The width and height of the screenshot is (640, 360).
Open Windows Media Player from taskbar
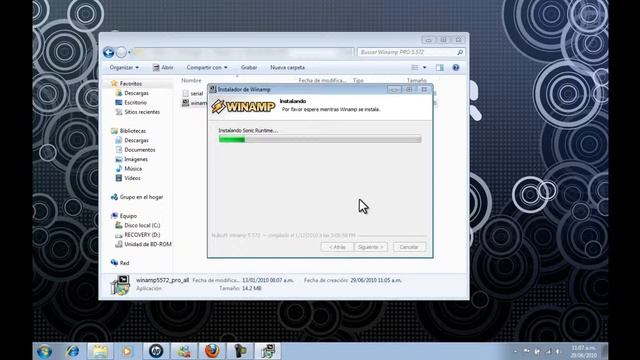pos(127,351)
